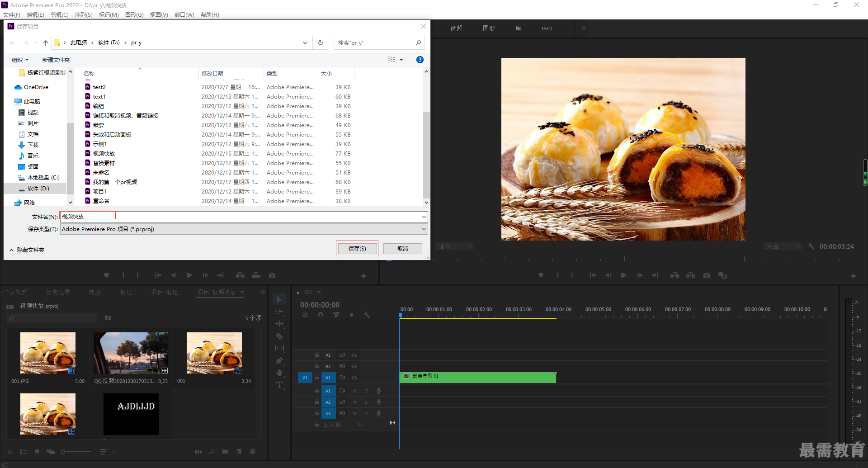Export frame with program monitor camera icon
The image size is (868, 468).
(x=707, y=275)
